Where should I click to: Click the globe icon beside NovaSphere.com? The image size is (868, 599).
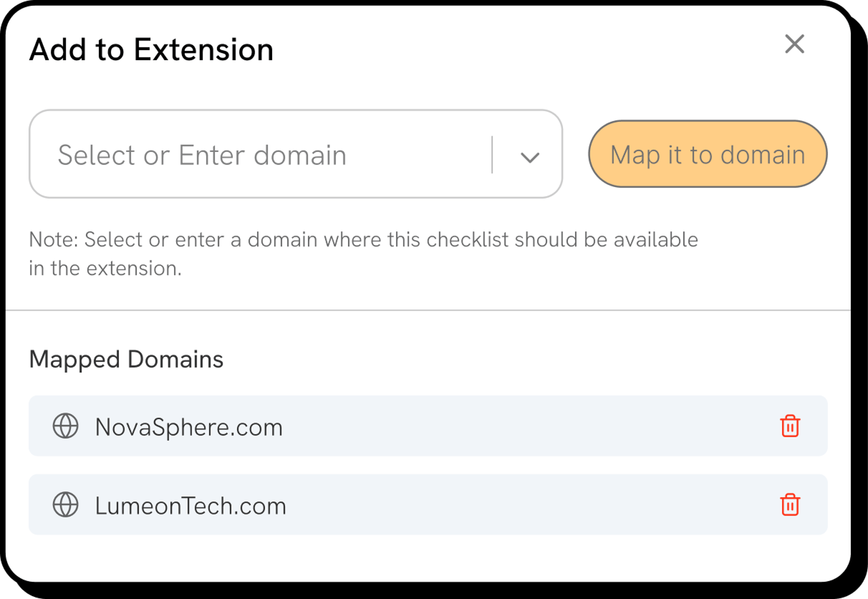(66, 426)
